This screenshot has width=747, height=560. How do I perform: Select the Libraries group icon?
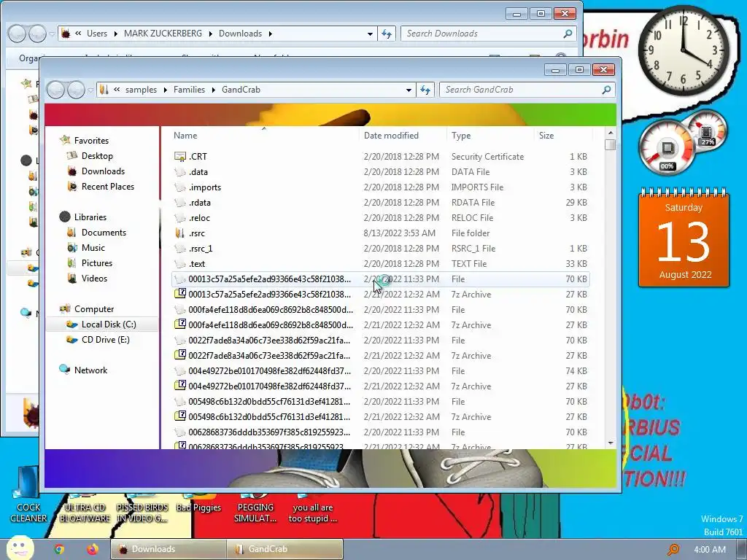click(65, 217)
